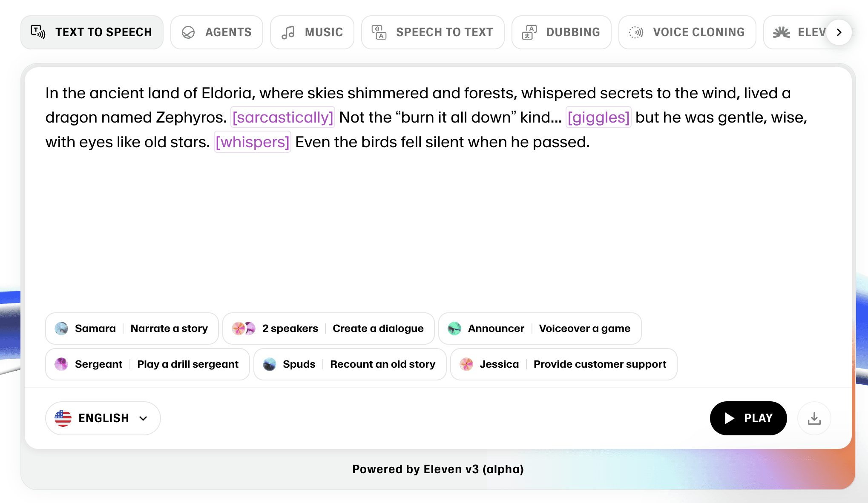This screenshot has height=503, width=868.
Task: Download the audio file
Action: tap(814, 418)
